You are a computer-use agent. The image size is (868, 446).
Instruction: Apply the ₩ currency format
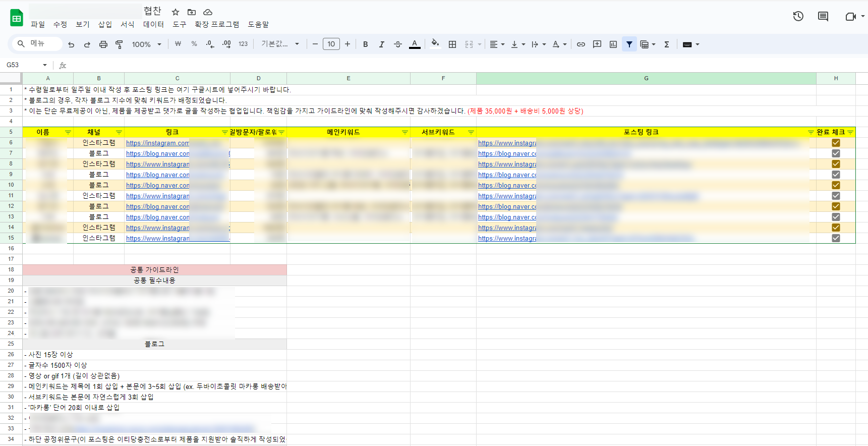tap(178, 44)
